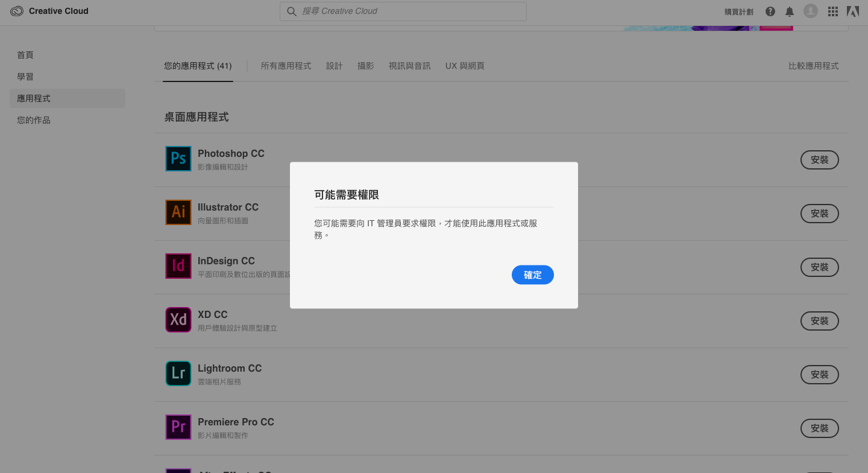This screenshot has height=473, width=868.
Task: Click the 雲端相片服務 description text
Action: [x=219, y=382]
